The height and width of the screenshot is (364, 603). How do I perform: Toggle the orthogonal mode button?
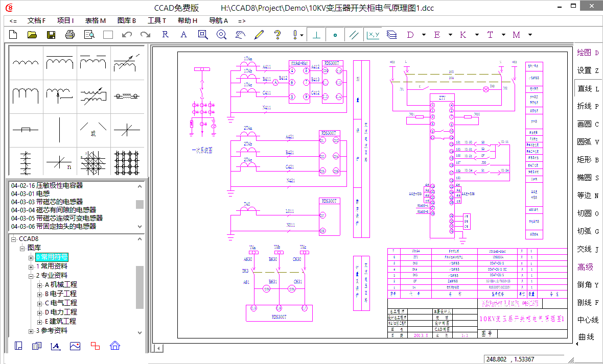[x=317, y=35]
